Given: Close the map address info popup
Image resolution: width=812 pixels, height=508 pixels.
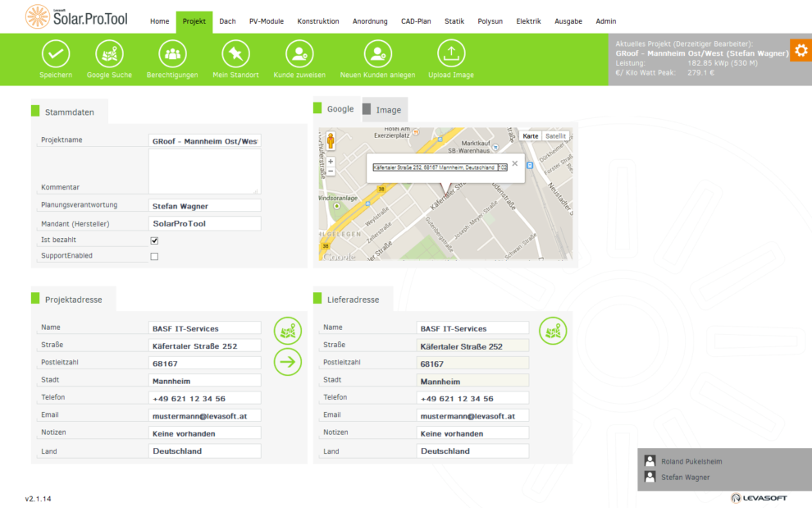Looking at the screenshot, I should coord(515,163).
